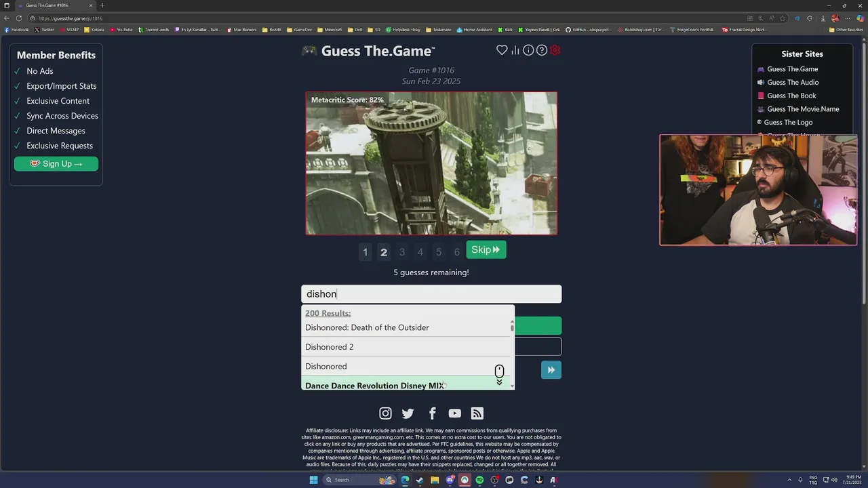Click the blue fast-forward arrow button
This screenshot has width=868, height=488.
551,369
